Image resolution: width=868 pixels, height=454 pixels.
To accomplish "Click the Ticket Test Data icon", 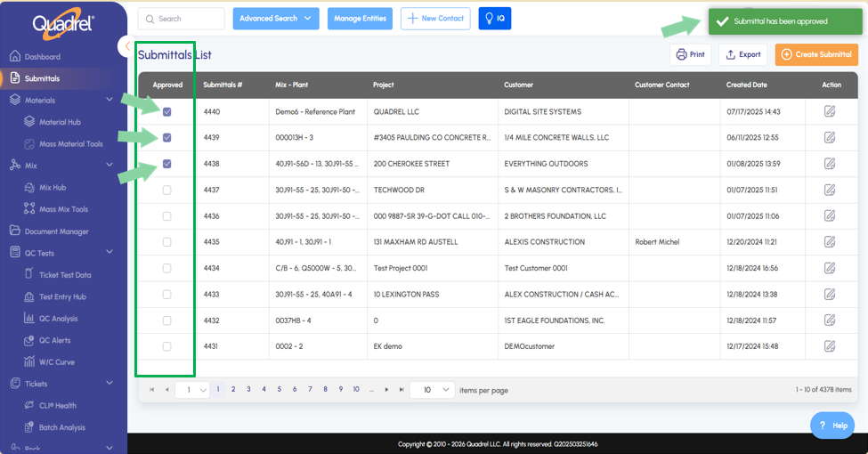I will (29, 274).
